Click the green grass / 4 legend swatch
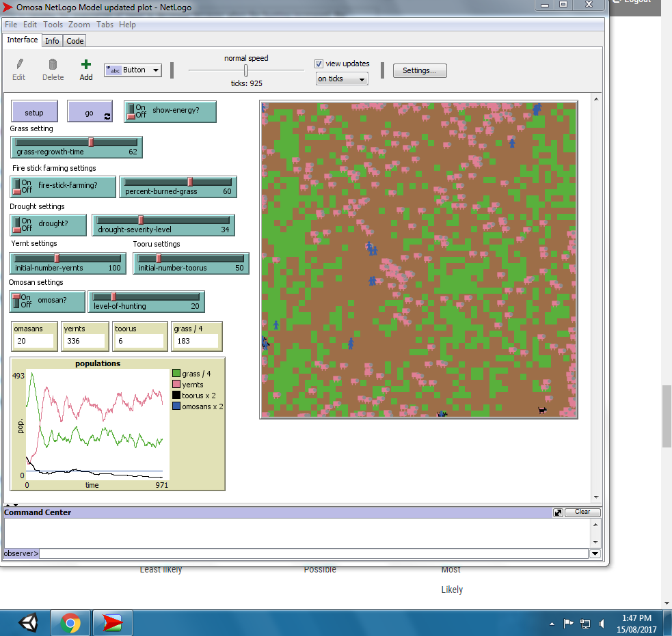This screenshot has height=636, width=672. click(176, 374)
